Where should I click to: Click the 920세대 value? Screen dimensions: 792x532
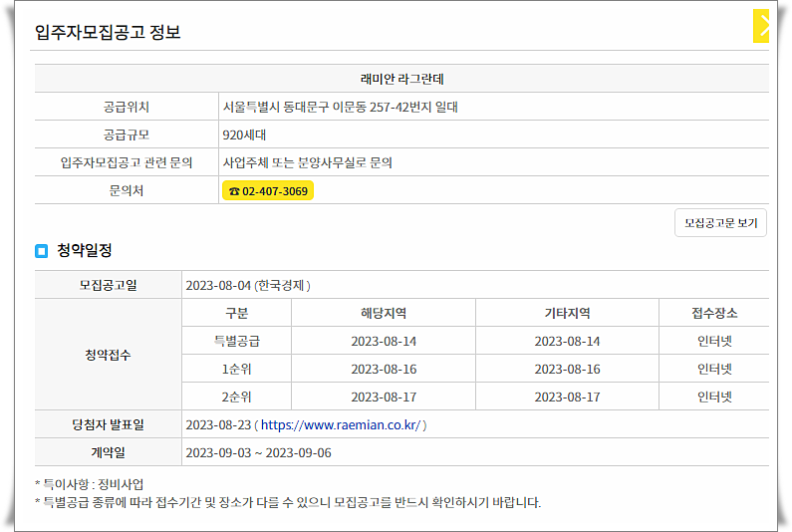[x=244, y=134]
